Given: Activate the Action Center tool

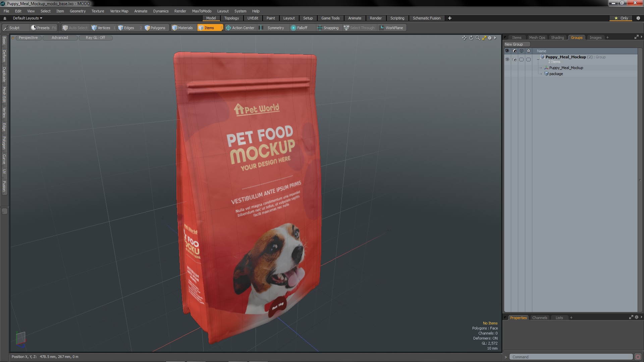Looking at the screenshot, I should (240, 28).
